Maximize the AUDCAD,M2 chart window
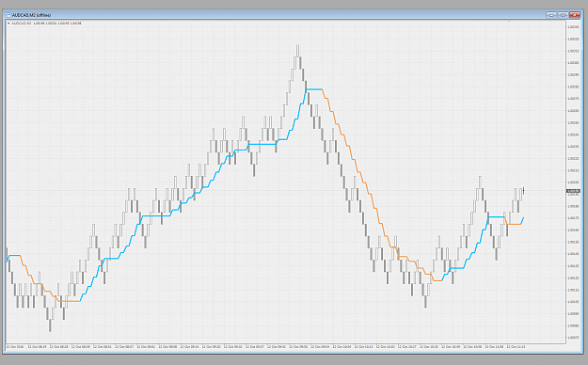The width and height of the screenshot is (588, 365). (563, 15)
